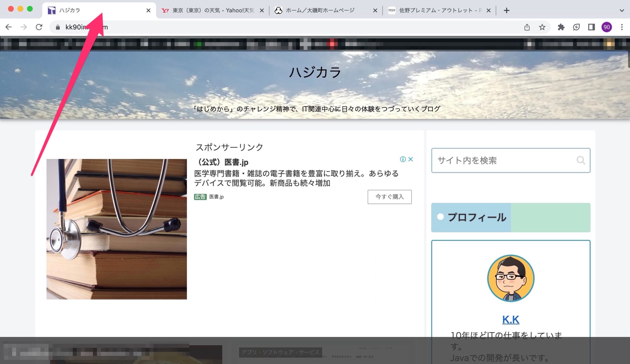This screenshot has height=364, width=630.
Task: Close the ad with the X icon
Action: coord(410,159)
